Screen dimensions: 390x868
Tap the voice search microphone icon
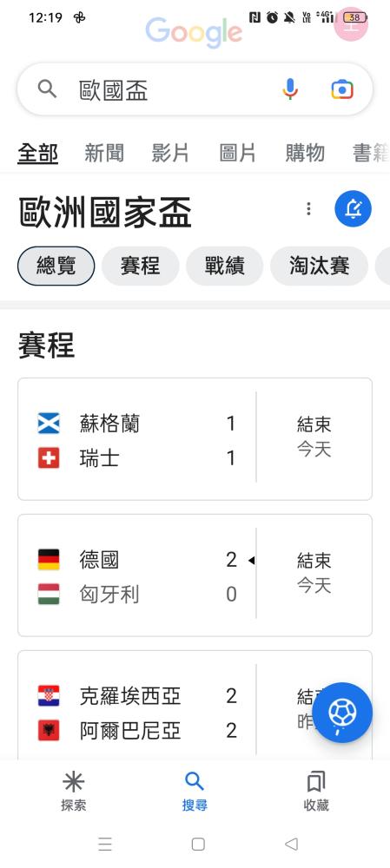pos(290,89)
